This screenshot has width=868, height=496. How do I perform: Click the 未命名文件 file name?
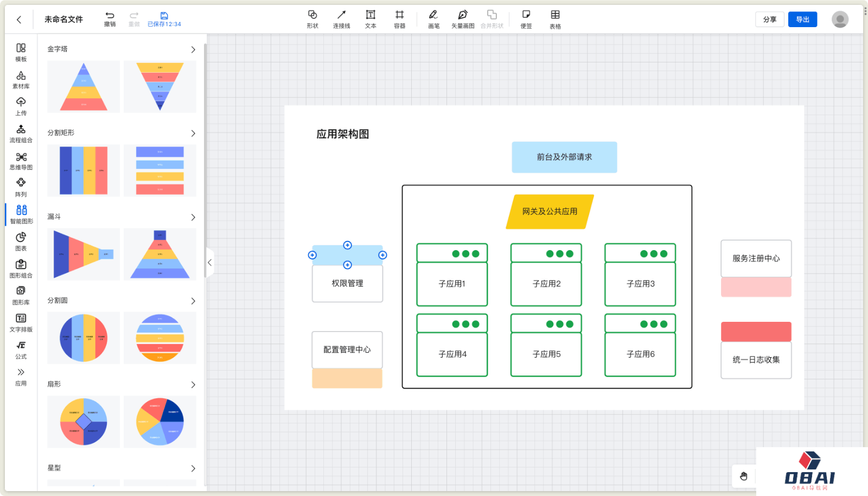click(63, 20)
